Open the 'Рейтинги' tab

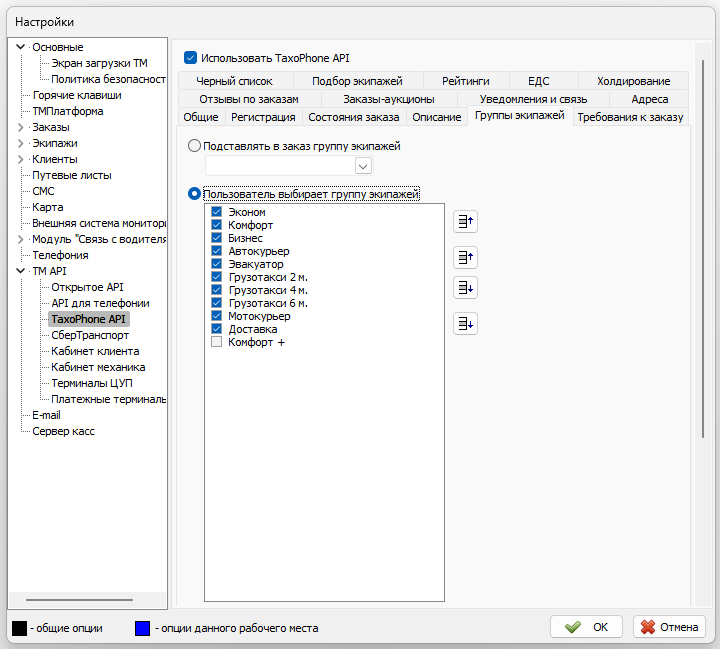tap(466, 81)
